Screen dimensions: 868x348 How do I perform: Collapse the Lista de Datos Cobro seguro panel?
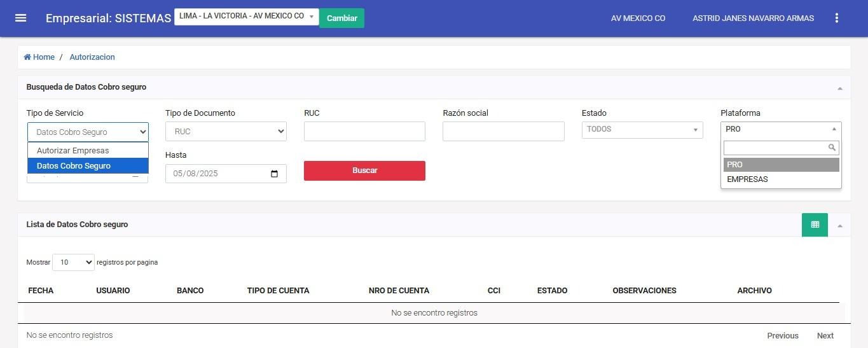(839, 226)
